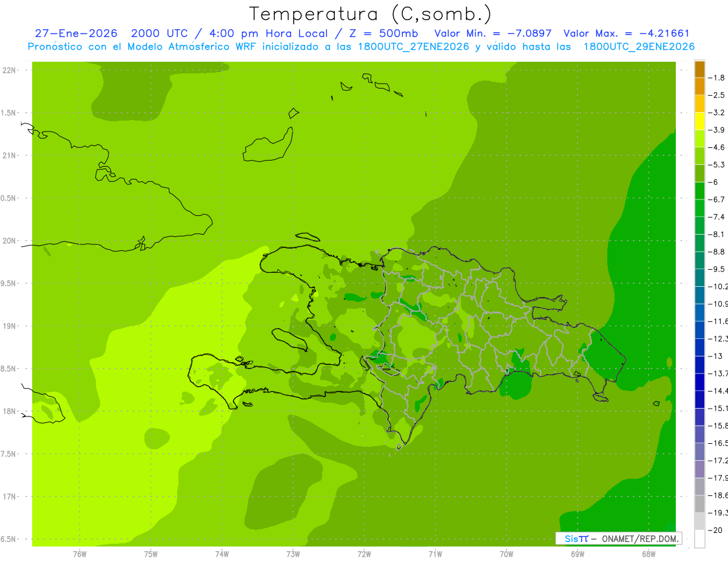Click the "22N" latitude label

[x=9, y=70]
